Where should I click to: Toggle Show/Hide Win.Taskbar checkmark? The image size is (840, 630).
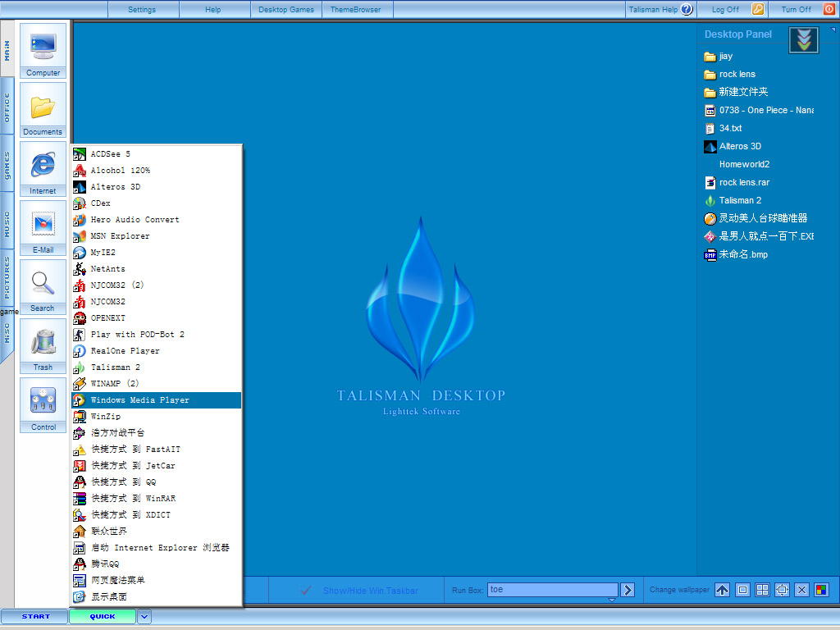(x=306, y=591)
